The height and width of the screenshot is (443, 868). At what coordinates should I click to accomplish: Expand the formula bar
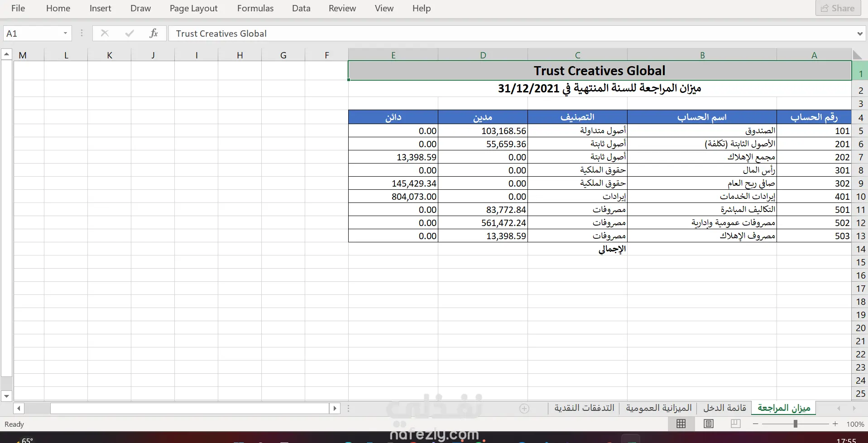tap(859, 33)
